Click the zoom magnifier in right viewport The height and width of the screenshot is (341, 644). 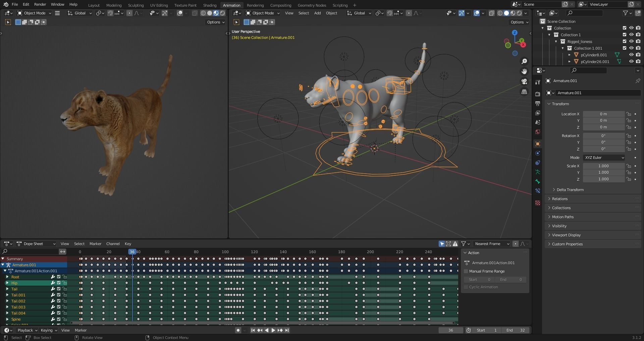coord(524,61)
